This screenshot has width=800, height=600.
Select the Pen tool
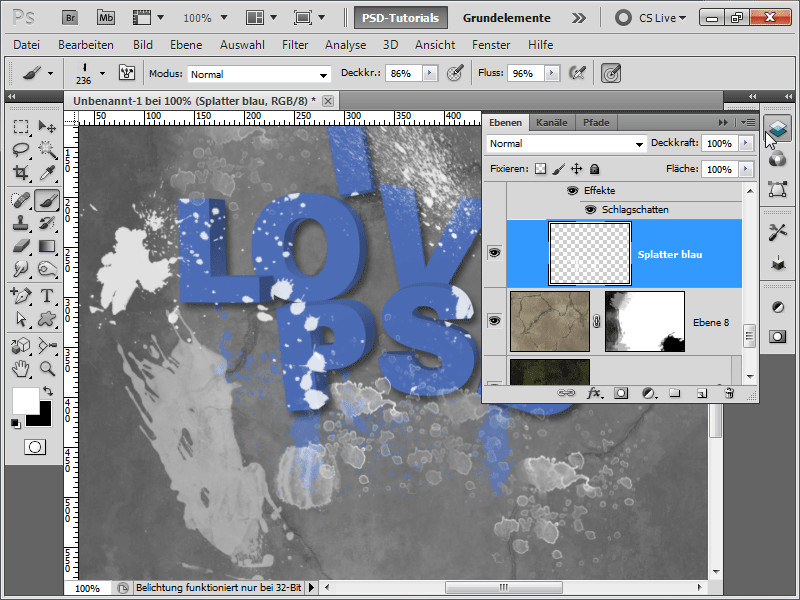21,296
